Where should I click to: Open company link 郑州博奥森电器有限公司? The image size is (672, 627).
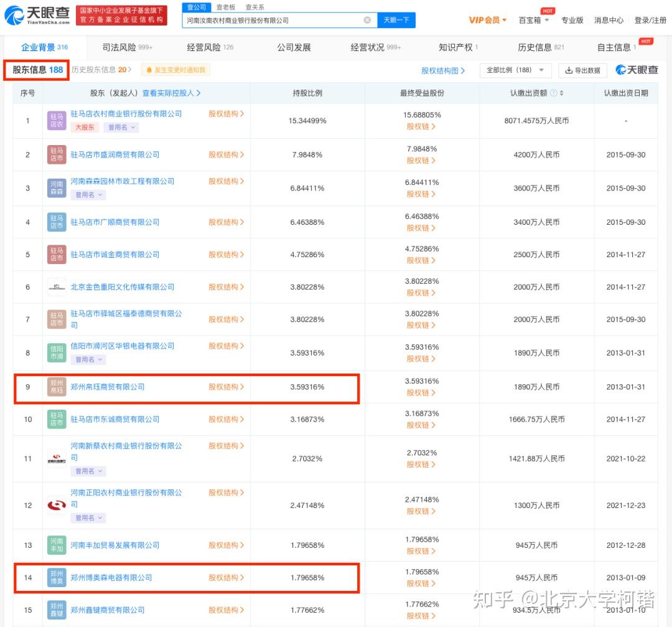coord(111,578)
